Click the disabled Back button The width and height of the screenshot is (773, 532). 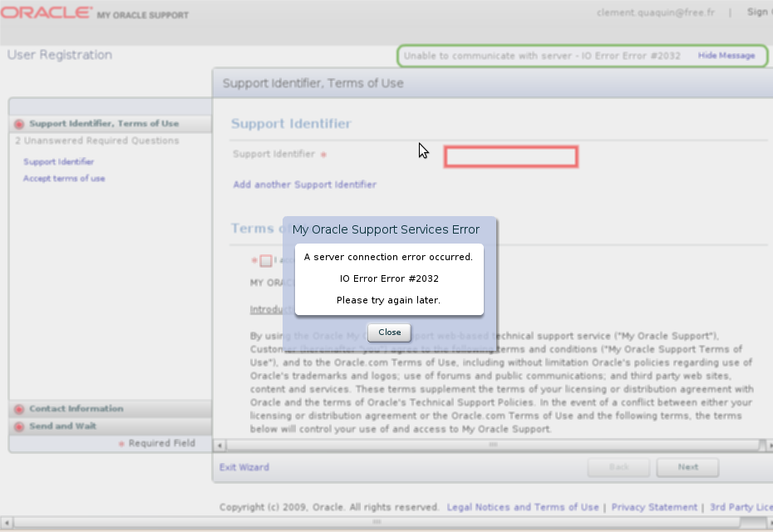(618, 467)
